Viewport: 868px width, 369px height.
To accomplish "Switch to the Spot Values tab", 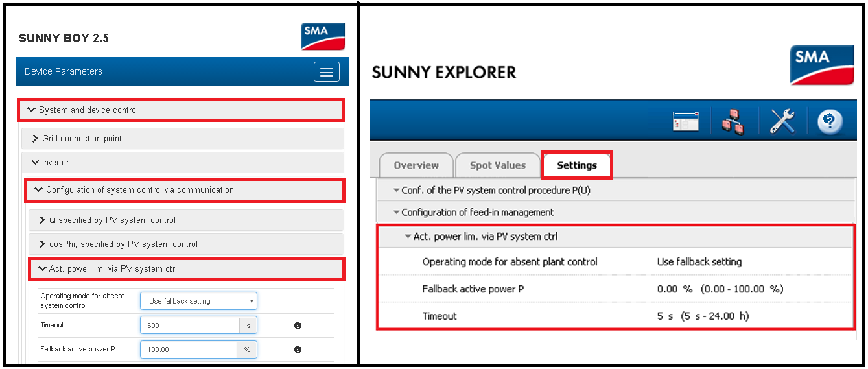I will (497, 165).
